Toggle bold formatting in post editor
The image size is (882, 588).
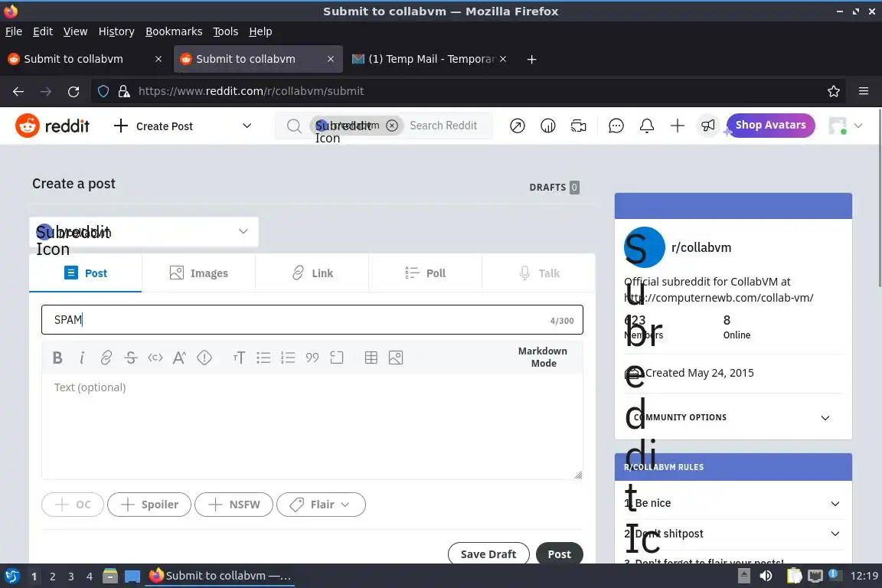57,358
